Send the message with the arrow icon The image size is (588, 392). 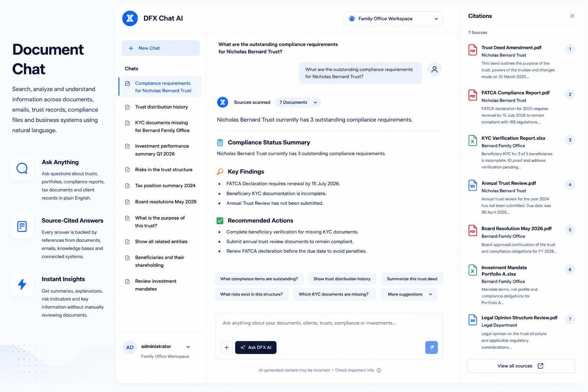(x=431, y=348)
